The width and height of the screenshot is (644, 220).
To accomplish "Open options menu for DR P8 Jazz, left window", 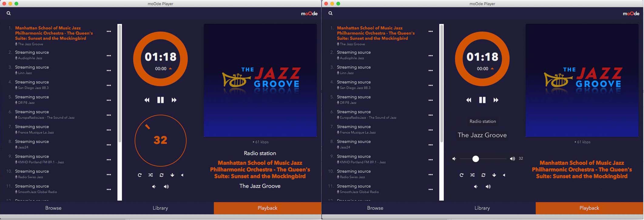I will [109, 100].
